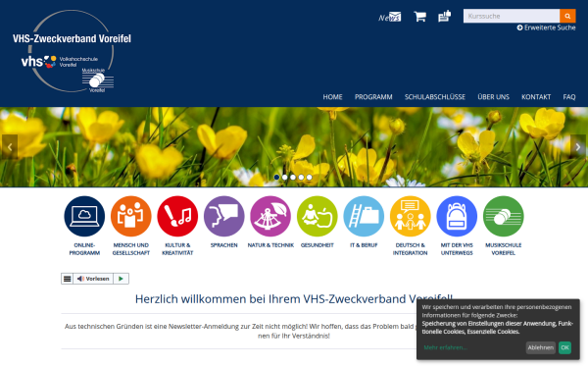Screen dimensions: 588x368
Task: Open the KONTAKT menu item
Action: 536,97
